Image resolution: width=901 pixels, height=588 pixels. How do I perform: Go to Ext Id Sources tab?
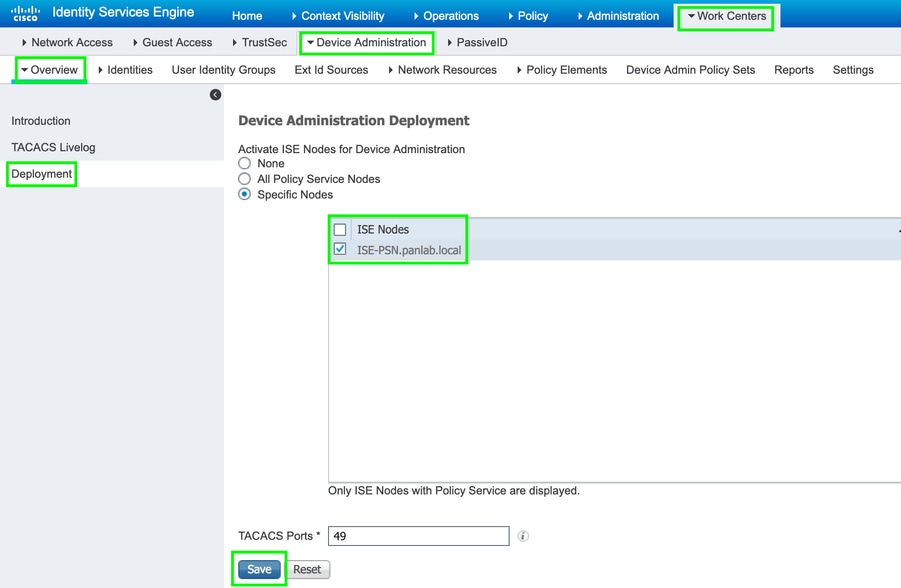point(332,70)
